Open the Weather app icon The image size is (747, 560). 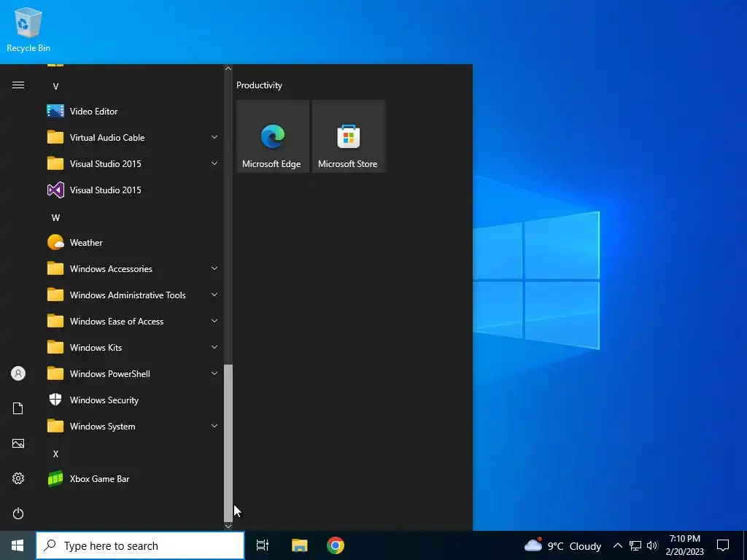(55, 242)
